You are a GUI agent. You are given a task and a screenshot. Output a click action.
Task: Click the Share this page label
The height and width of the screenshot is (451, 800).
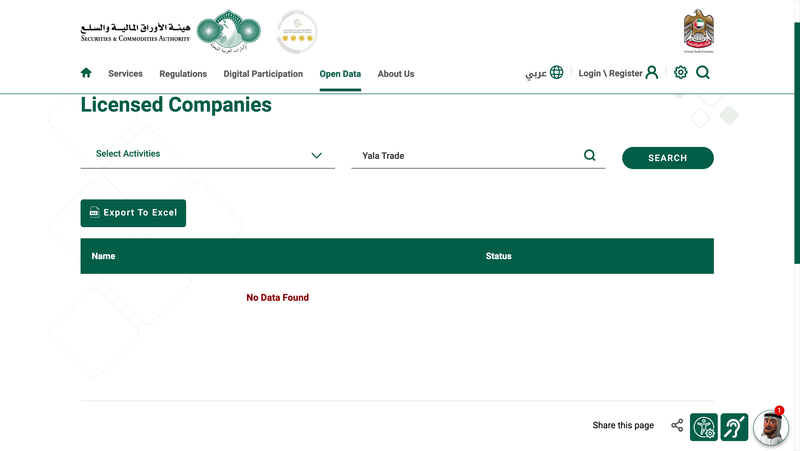tap(623, 425)
